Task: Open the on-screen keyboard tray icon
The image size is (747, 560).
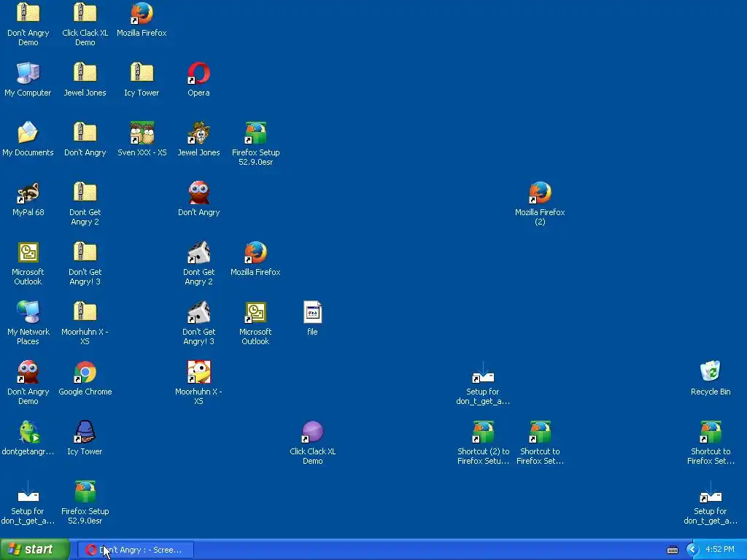Action: coord(672,550)
